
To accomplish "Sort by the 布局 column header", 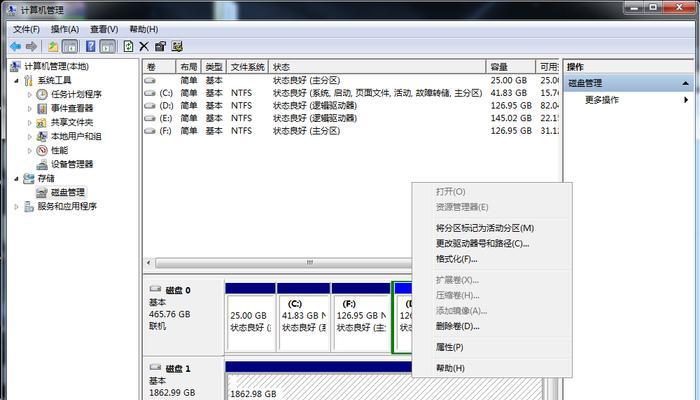I will [x=188, y=67].
